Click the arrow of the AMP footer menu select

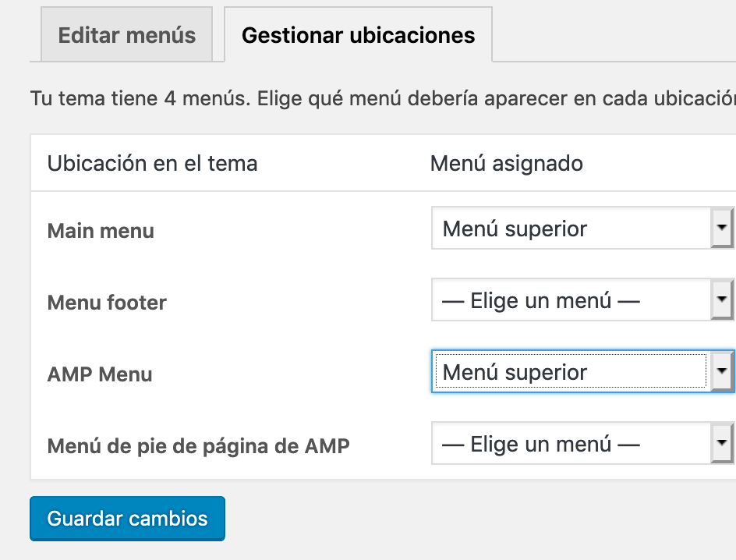pos(722,443)
